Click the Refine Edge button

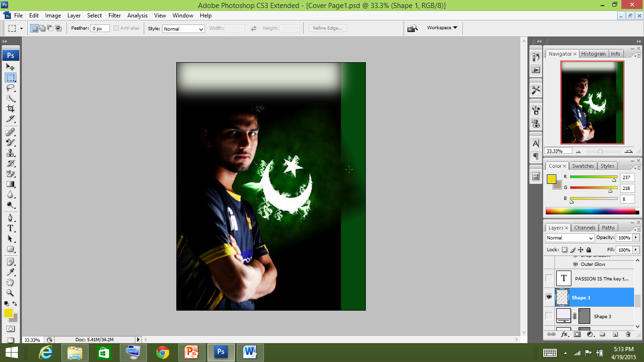[x=328, y=28]
